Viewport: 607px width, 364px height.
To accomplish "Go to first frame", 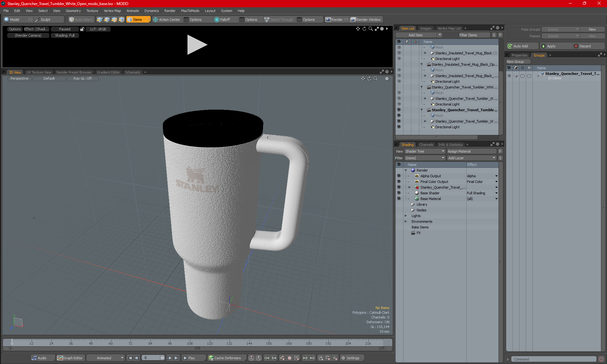I will [129, 358].
